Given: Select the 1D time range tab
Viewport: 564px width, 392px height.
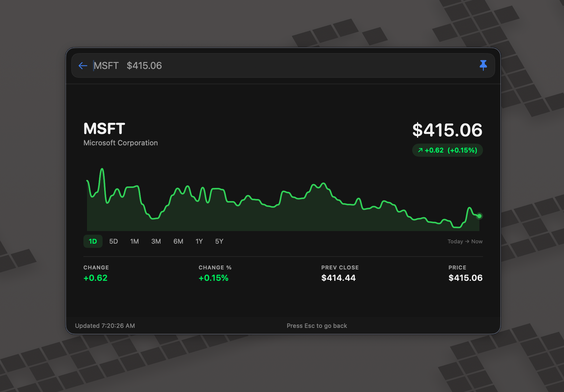Looking at the screenshot, I should 93,241.
